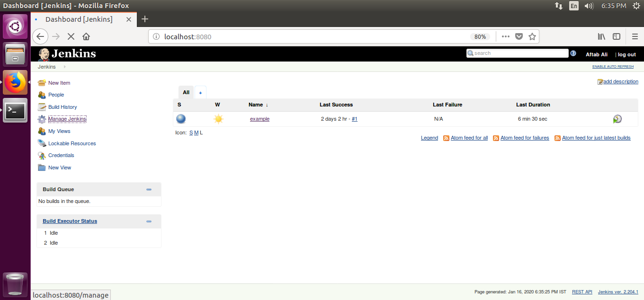Collapse the Build Queue panel
Screen dimensions: 644x300
(149, 189)
